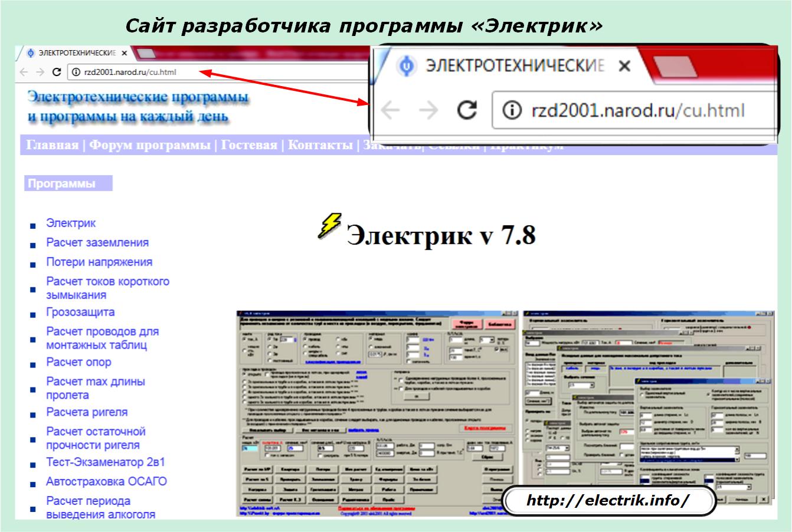Go to the Гостевая page
The image size is (792, 532).
[x=249, y=146]
